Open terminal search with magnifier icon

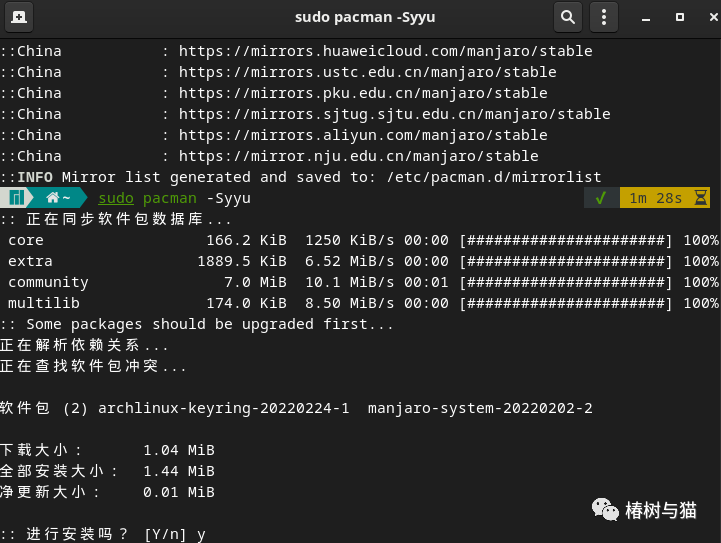pos(568,17)
